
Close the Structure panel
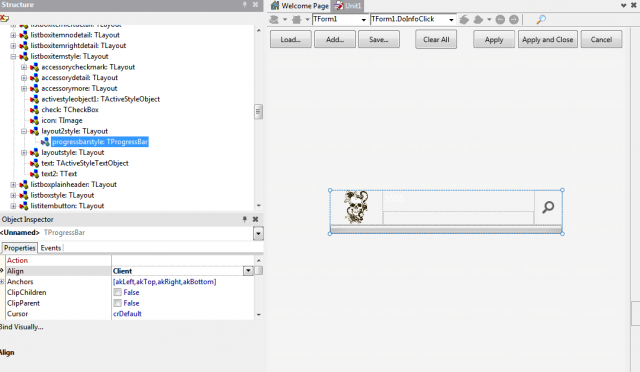pyautogui.click(x=256, y=4)
